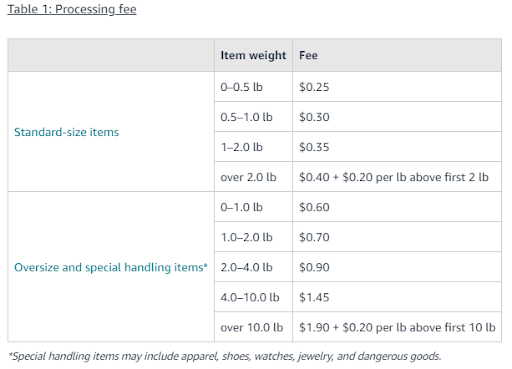Screen dimensions: 512x369
Task: Open the Oversize and special handling items link
Action: tap(109, 267)
